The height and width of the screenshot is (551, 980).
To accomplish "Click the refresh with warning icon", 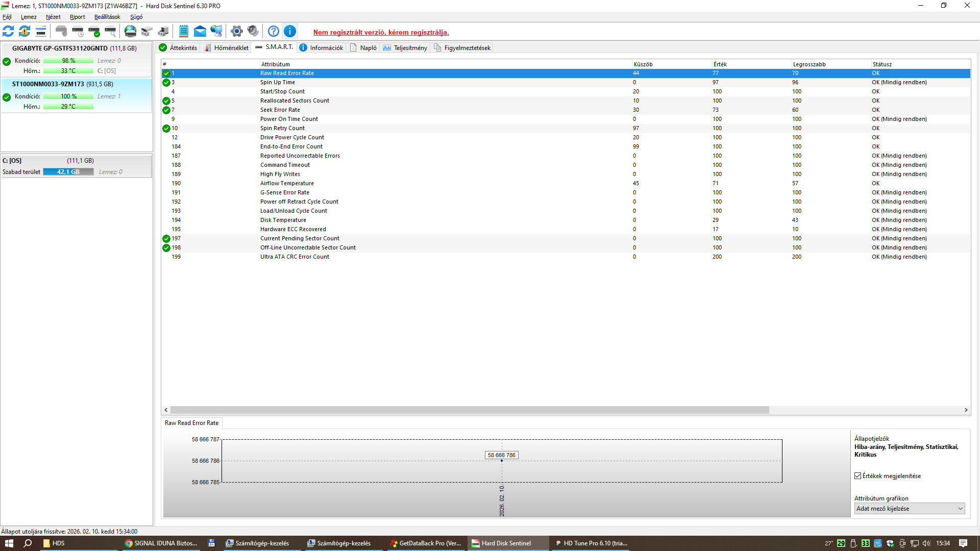I will (24, 31).
